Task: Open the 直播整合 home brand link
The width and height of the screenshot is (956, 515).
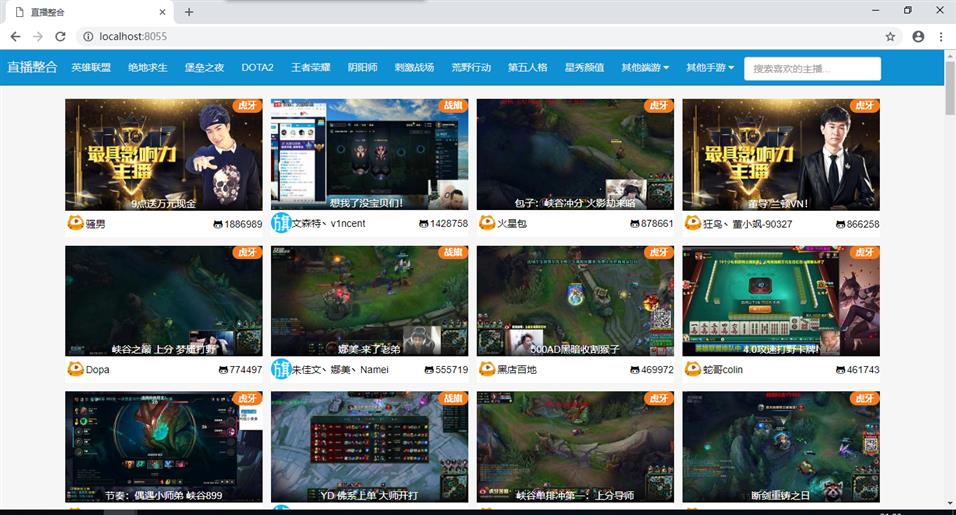Action: (32, 67)
